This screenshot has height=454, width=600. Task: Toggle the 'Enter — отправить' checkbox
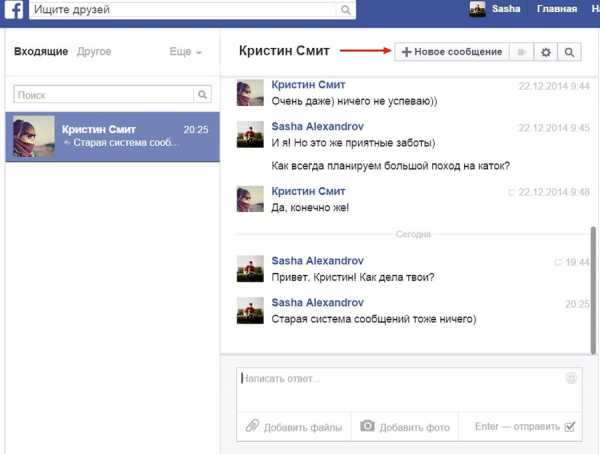point(570,426)
